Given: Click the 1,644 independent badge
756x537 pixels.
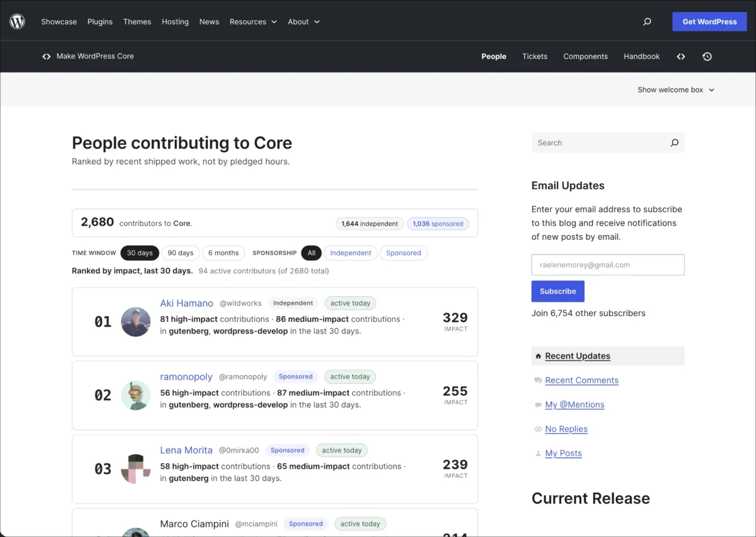Looking at the screenshot, I should 370,224.
